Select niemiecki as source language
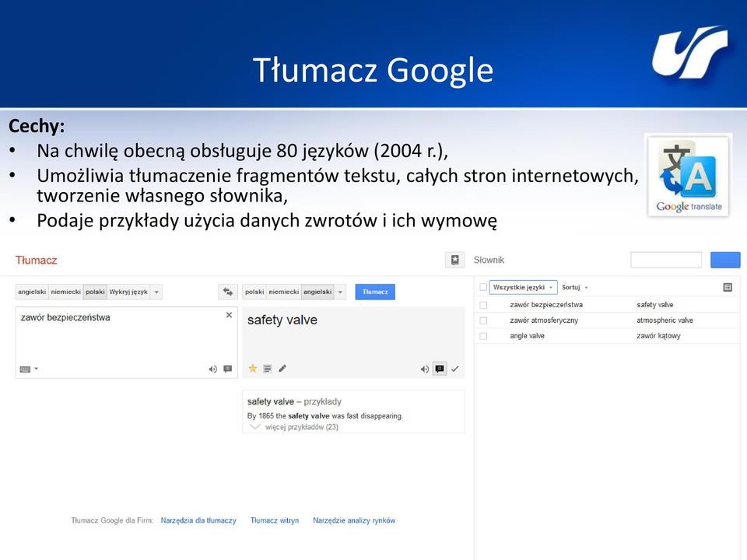 click(65, 292)
